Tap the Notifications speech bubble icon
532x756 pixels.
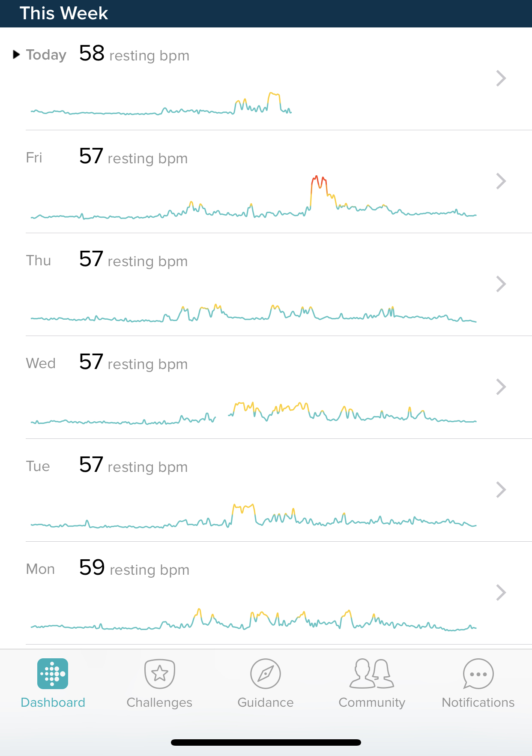coord(478,674)
